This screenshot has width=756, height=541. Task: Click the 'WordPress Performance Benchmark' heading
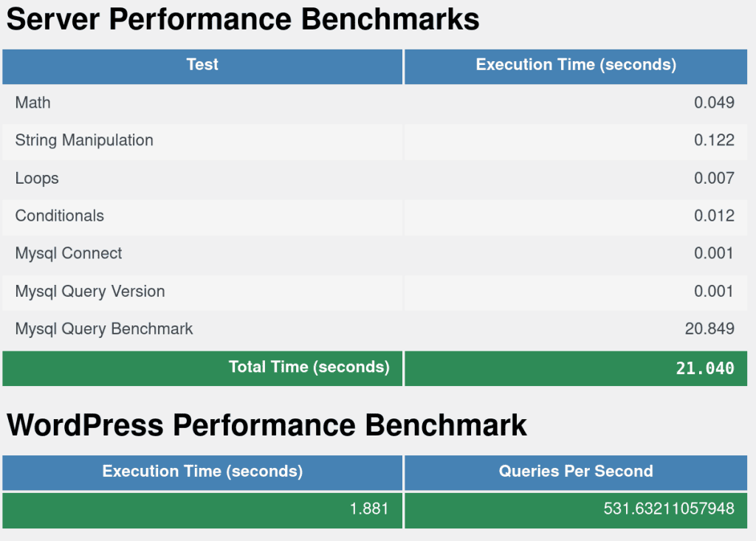point(267,425)
